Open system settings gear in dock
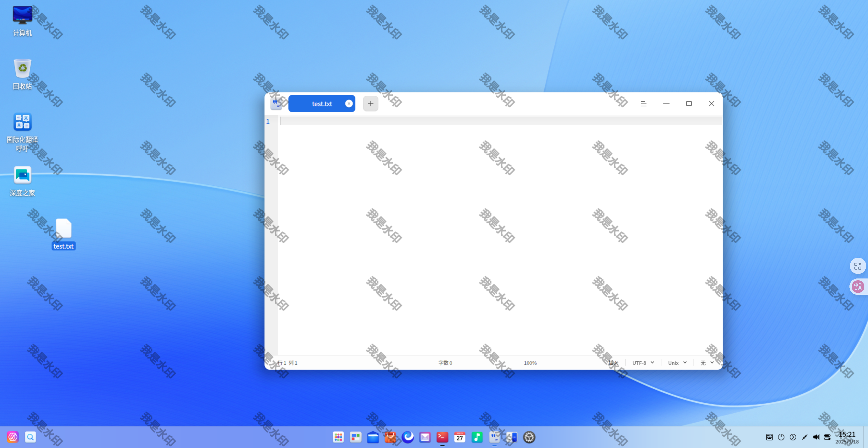This screenshot has width=868, height=448. [529, 437]
